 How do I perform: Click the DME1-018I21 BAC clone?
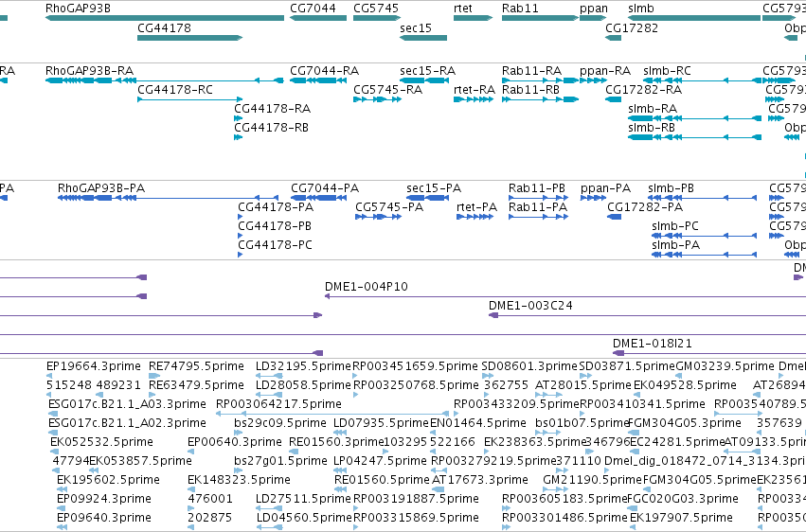pyautogui.click(x=709, y=353)
